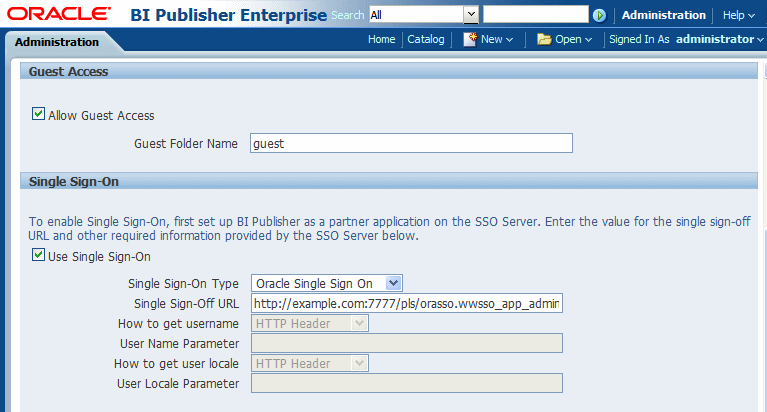Click the Single Sign-On section header
Screen dimensions: 767x412
[x=389, y=182]
